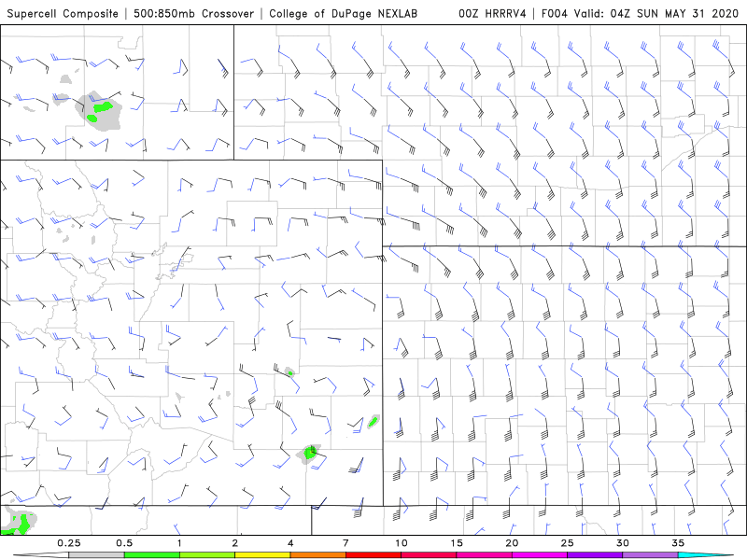Click the 0.25 legend value

[68, 543]
